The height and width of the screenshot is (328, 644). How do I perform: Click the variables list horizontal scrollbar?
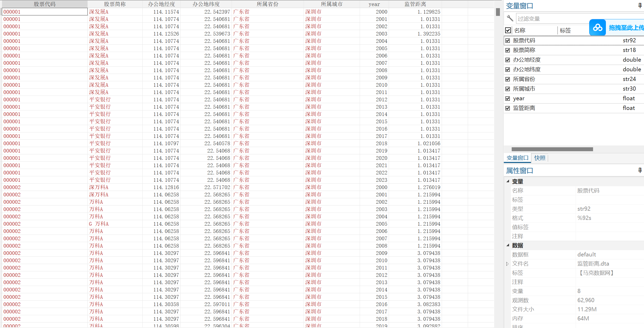[552, 149]
